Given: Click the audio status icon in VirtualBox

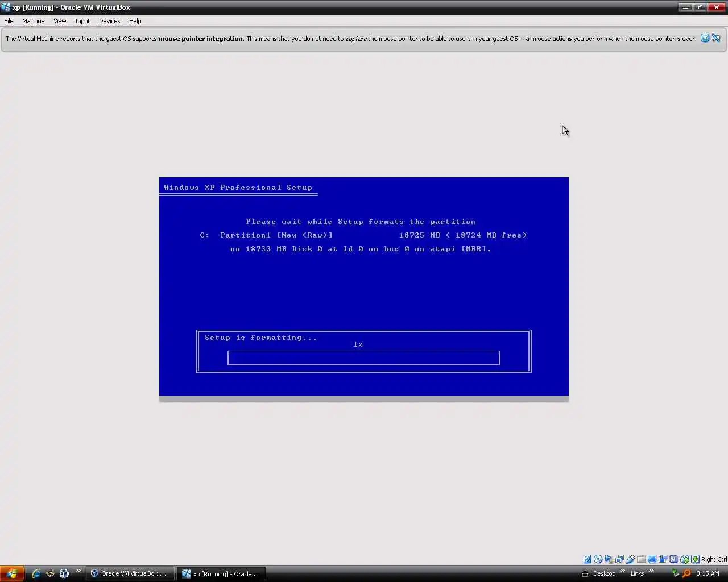Looking at the screenshot, I should click(609, 559).
